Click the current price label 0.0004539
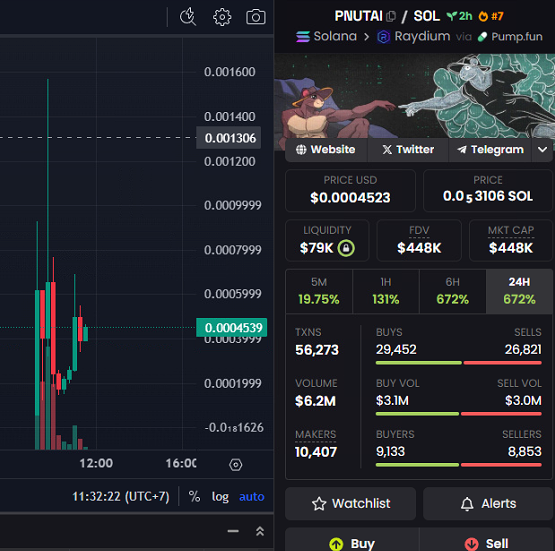Viewport: 555px width, 551px height. (231, 327)
